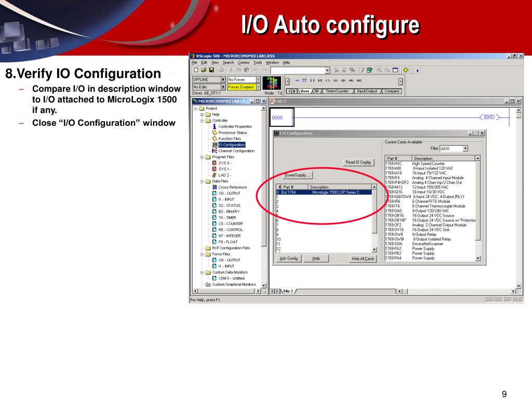The height and width of the screenshot is (399, 532).
Task: Select the 1769-SDN DeviceNetScanner card
Action: pyautogui.click(x=430, y=244)
